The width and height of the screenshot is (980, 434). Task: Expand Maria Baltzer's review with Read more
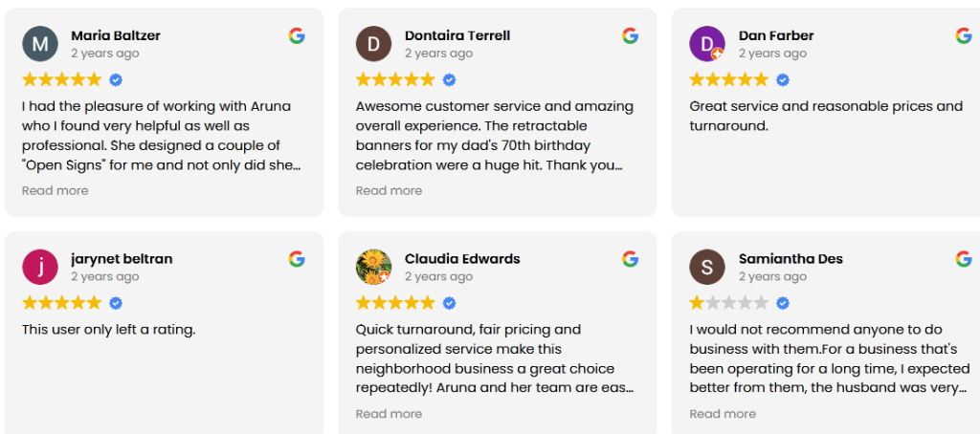pyautogui.click(x=55, y=190)
